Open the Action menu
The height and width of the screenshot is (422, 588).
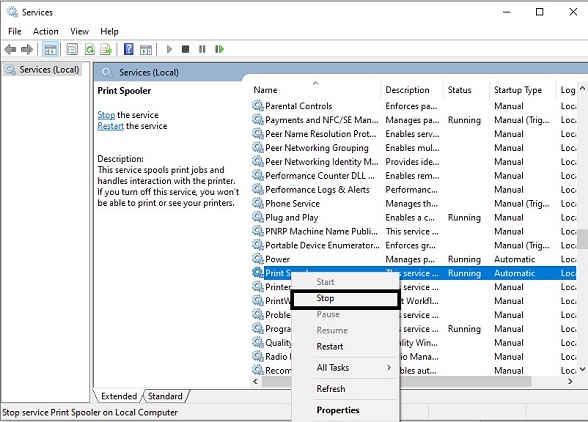[x=46, y=32]
